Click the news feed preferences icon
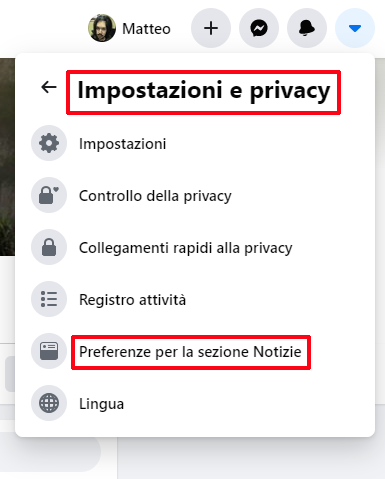Screen dimensions: 385x479 point(49,351)
